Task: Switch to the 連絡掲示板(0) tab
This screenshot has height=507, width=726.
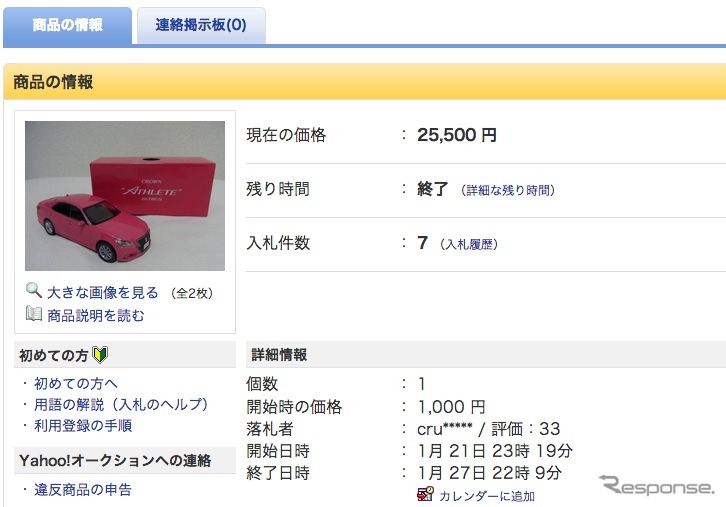Action: 201,25
